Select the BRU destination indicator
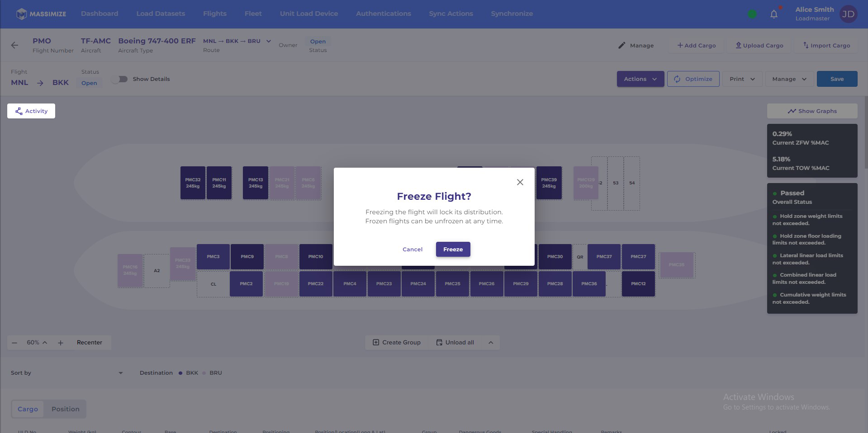 point(204,373)
